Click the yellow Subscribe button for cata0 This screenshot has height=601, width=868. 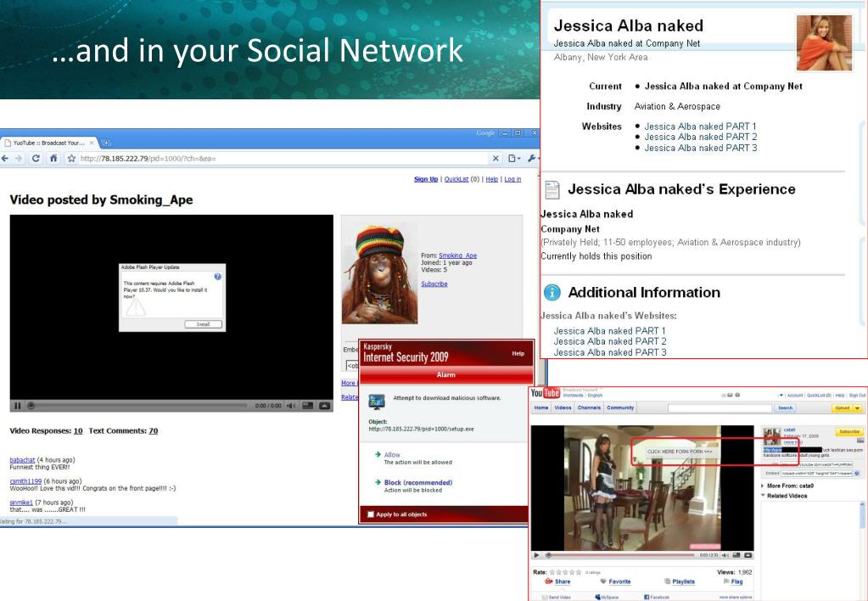(848, 431)
